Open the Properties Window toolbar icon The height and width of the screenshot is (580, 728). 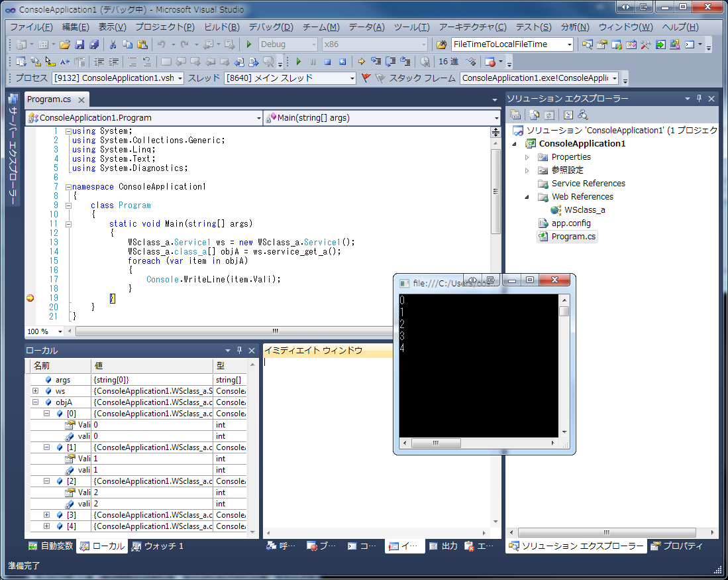pos(602,44)
